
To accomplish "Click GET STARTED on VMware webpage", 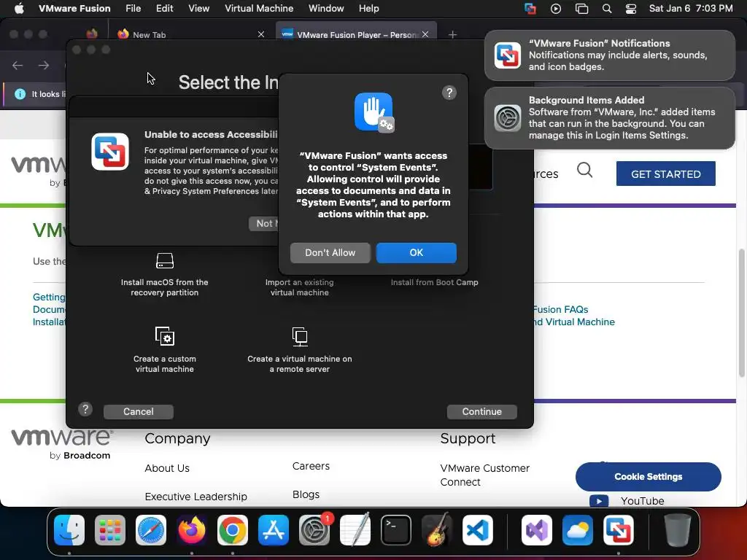I will pyautogui.click(x=665, y=174).
